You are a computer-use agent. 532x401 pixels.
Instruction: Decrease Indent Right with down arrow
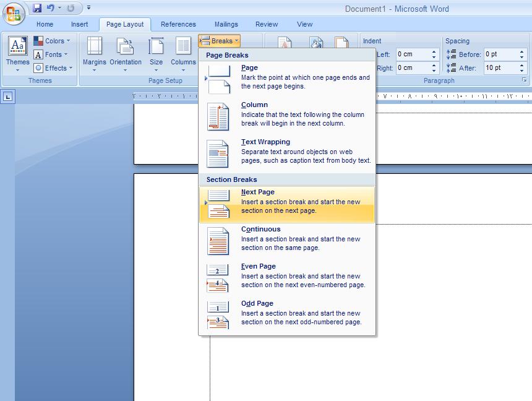(434, 71)
